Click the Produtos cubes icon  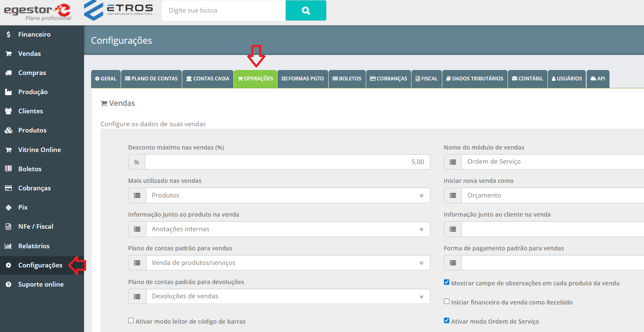click(8, 130)
